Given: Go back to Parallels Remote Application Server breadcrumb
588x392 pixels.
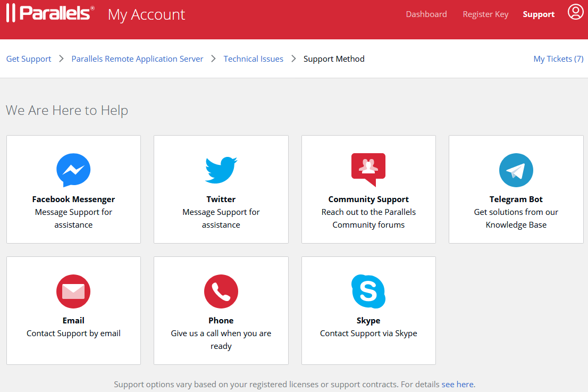Looking at the screenshot, I should point(137,59).
